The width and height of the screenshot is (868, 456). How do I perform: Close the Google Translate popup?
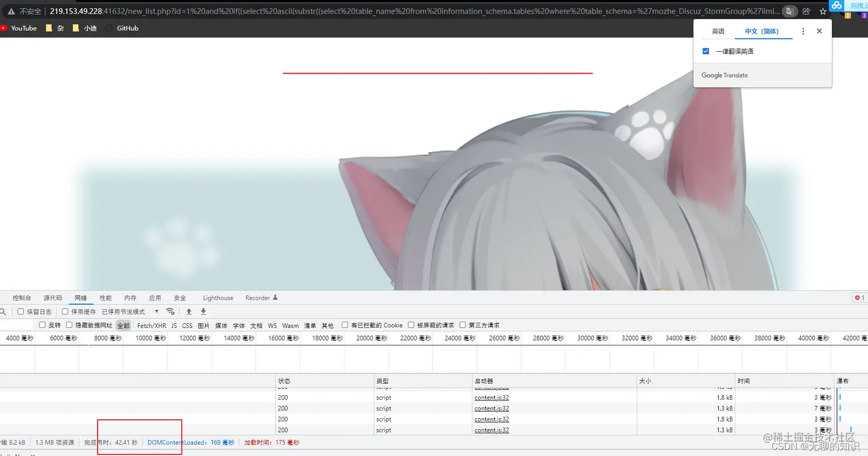tap(819, 31)
